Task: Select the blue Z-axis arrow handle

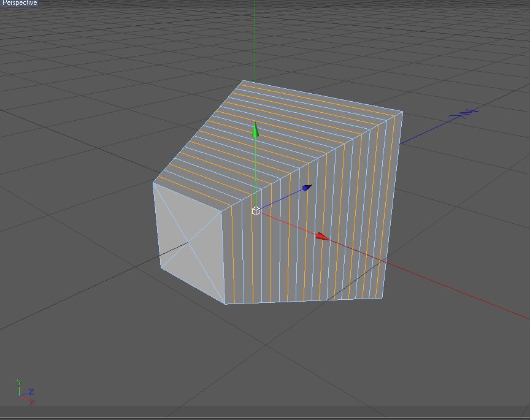Action: [x=307, y=188]
